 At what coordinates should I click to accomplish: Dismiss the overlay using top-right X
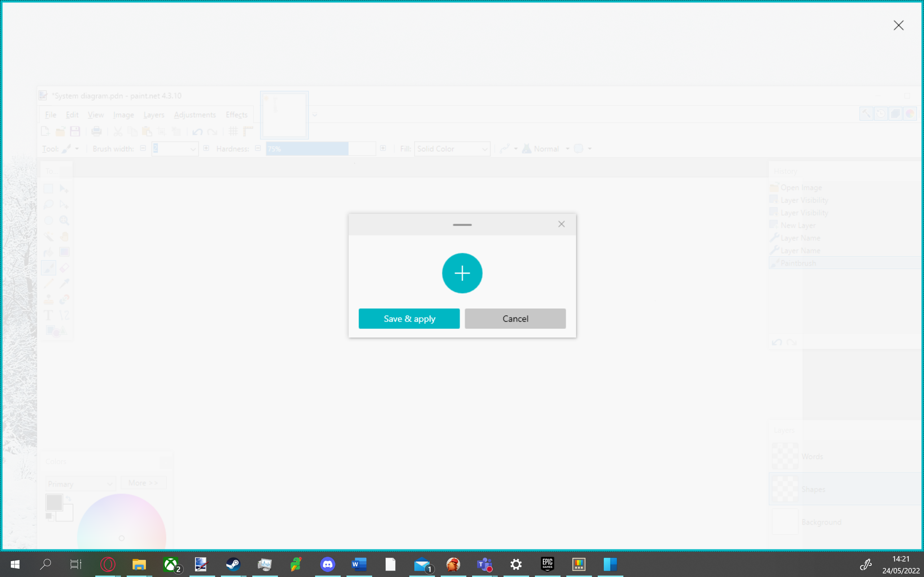tap(898, 25)
